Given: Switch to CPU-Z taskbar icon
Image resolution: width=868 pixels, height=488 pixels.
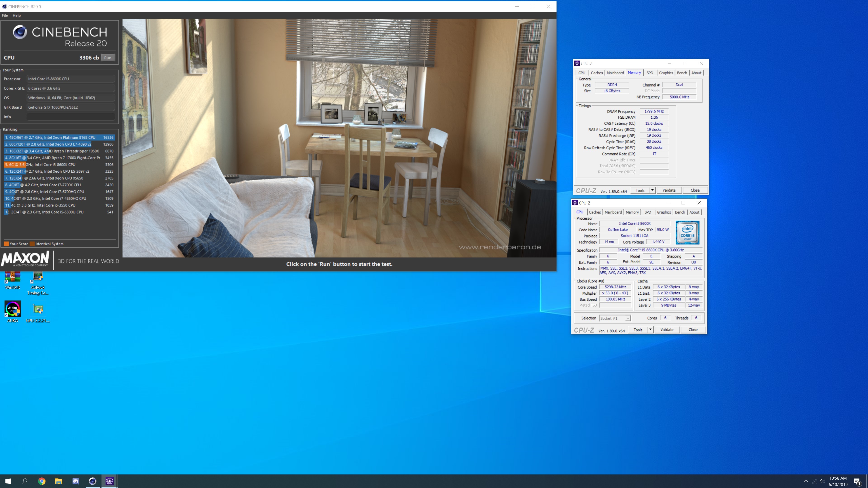Looking at the screenshot, I should coord(109,481).
